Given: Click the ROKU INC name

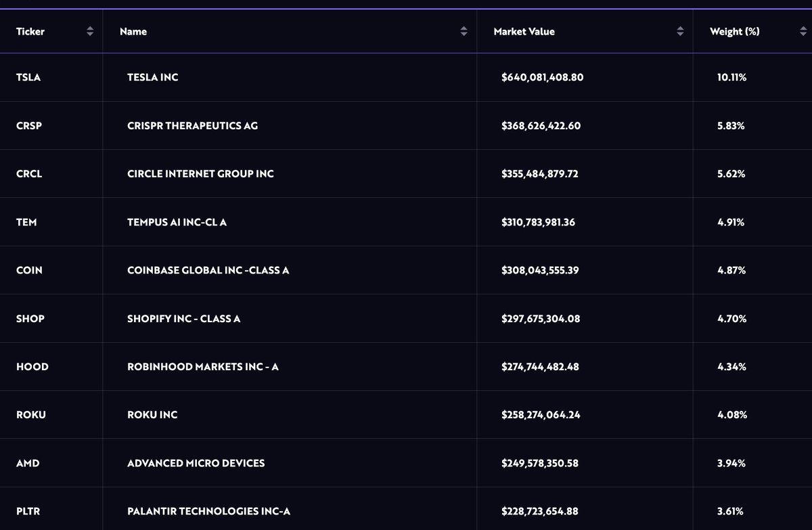Looking at the screenshot, I should (x=152, y=414).
